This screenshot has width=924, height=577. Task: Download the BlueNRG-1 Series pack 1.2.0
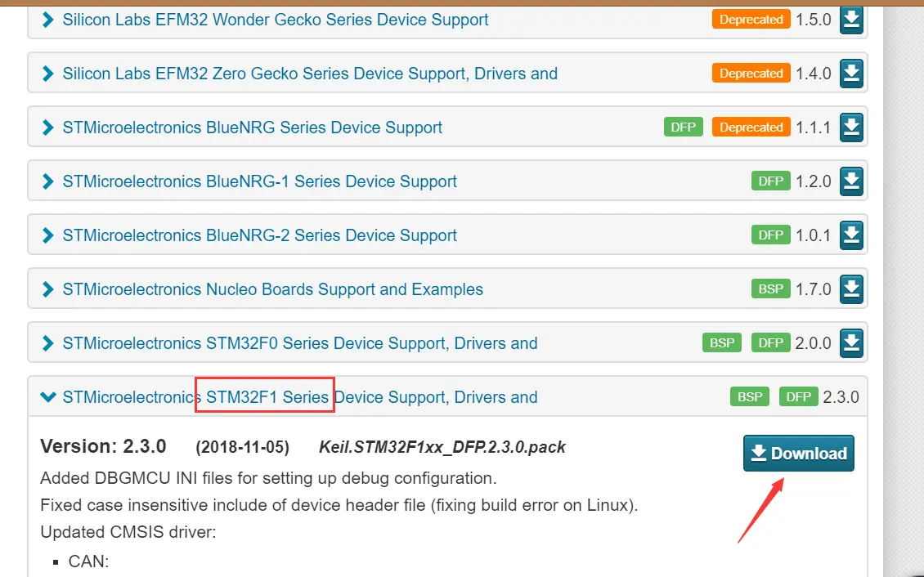pyautogui.click(x=851, y=181)
